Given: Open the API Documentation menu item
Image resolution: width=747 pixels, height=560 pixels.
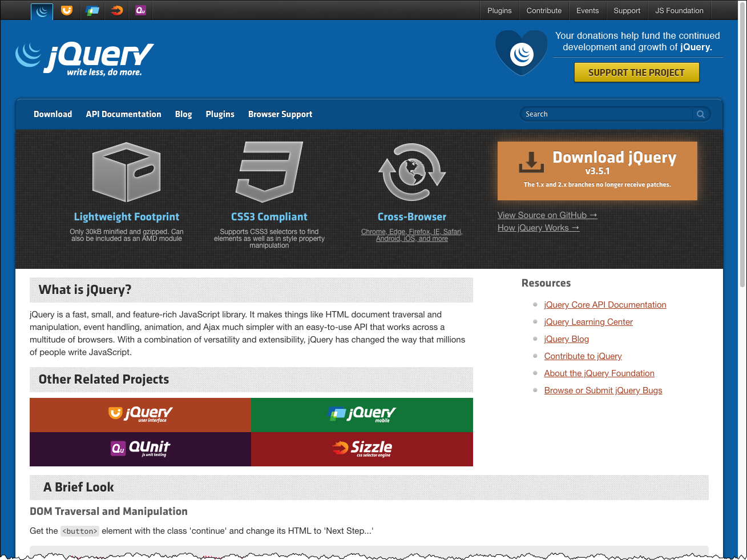Looking at the screenshot, I should point(123,114).
